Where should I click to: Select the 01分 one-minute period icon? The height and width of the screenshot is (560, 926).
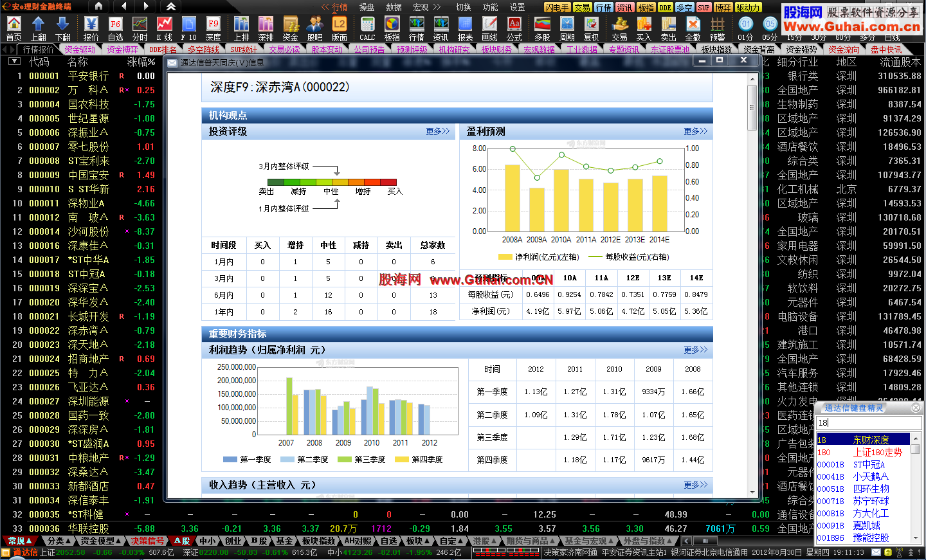pyautogui.click(x=745, y=28)
